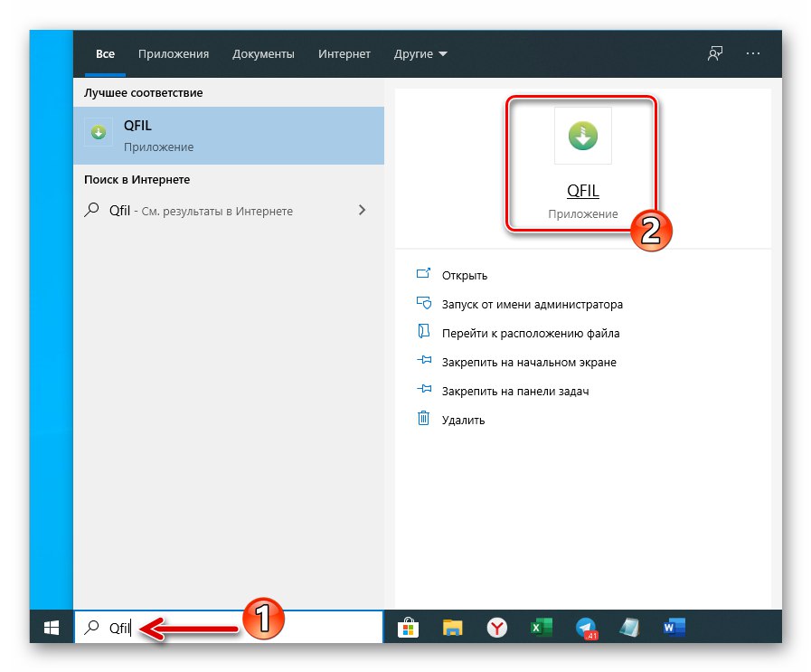Open Qfil - См. результаты в Интернете
Screen dimensions: 811x672
pyautogui.click(x=229, y=211)
